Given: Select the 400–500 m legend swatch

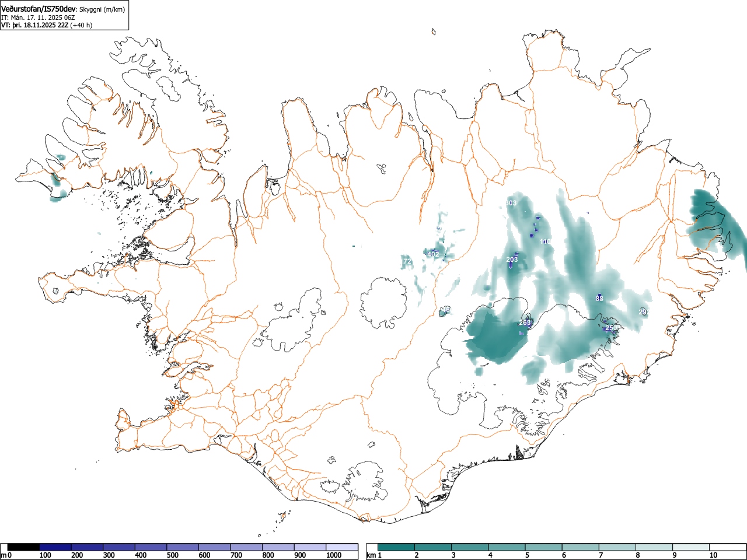Looking at the screenshot, I should (151, 547).
